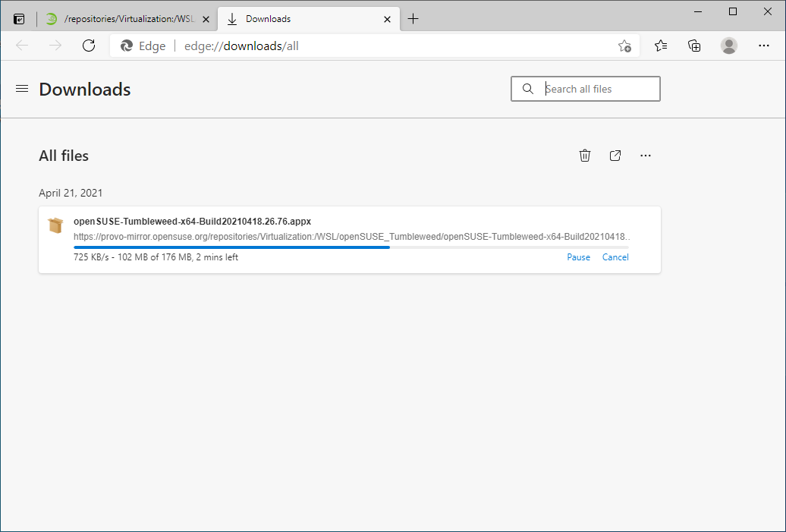Screen dimensions: 786x532
Task: Click the download progress bar
Action: 351,247
